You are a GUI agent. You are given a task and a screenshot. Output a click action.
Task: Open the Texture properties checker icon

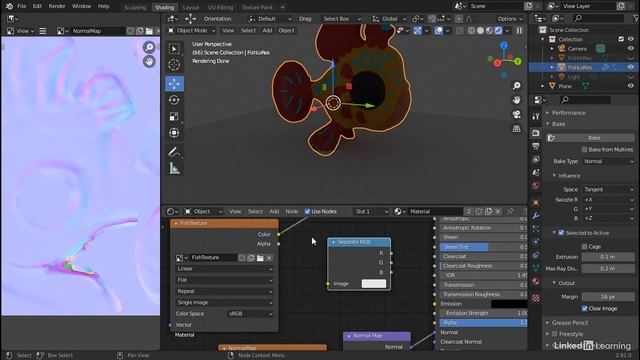(x=536, y=298)
